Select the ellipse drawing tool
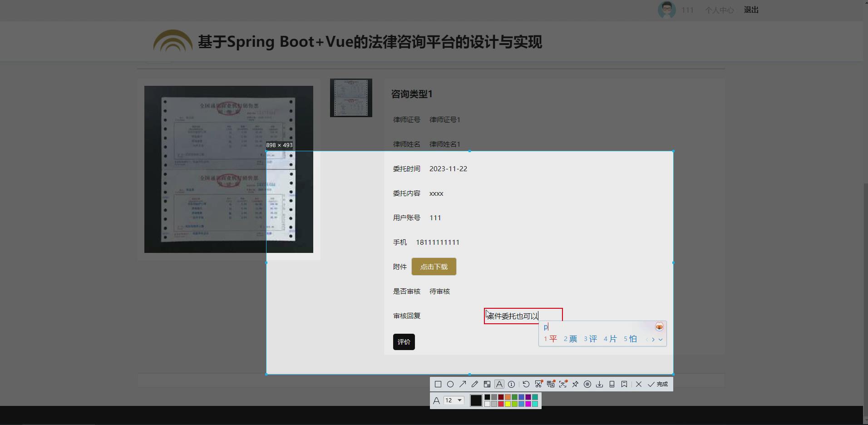868x425 pixels. point(450,384)
